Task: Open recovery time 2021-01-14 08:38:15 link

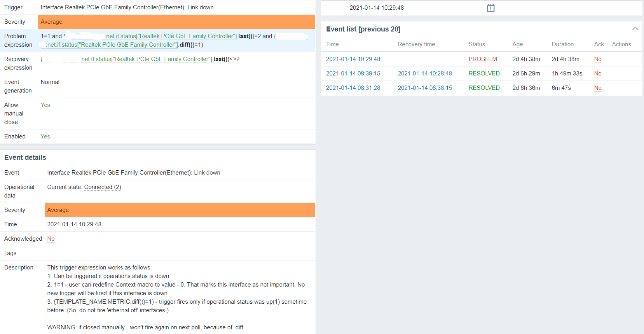Action: (x=425, y=88)
